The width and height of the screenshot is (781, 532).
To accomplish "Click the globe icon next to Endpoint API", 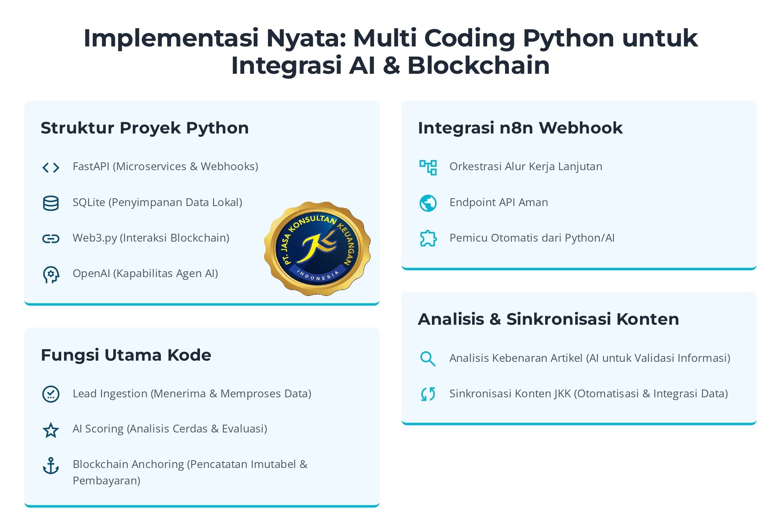I will point(428,203).
